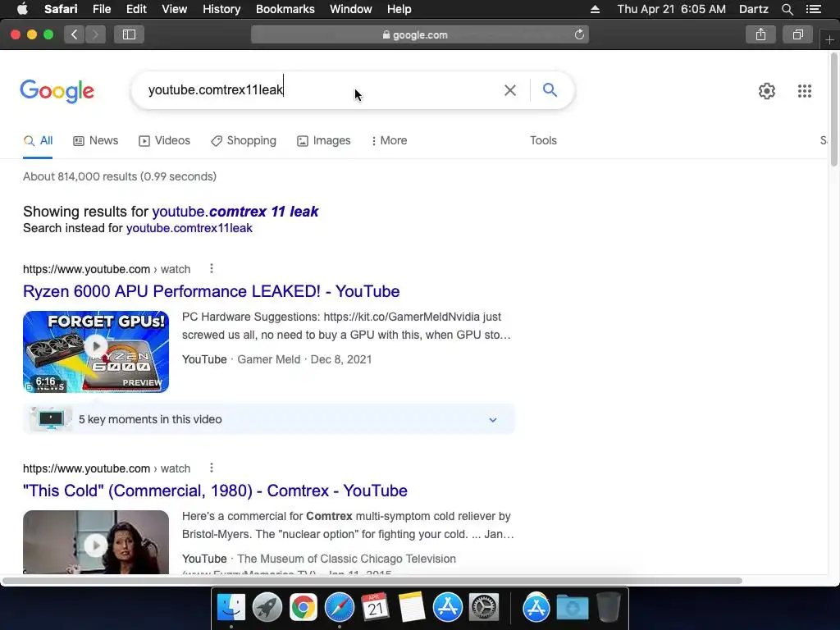Click the Safari back navigation arrow
The width and height of the screenshot is (840, 630).
coord(75,34)
